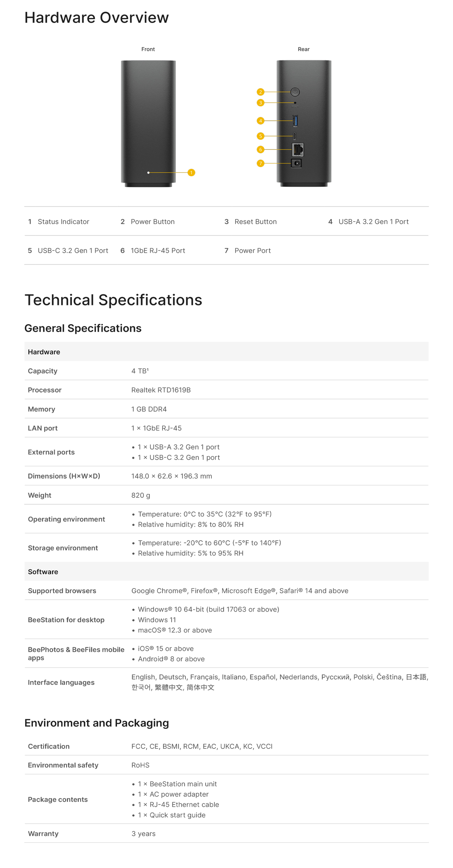Click the Processor value Realtek RTD1619B
The width and height of the screenshot is (453, 868).
pos(161,390)
